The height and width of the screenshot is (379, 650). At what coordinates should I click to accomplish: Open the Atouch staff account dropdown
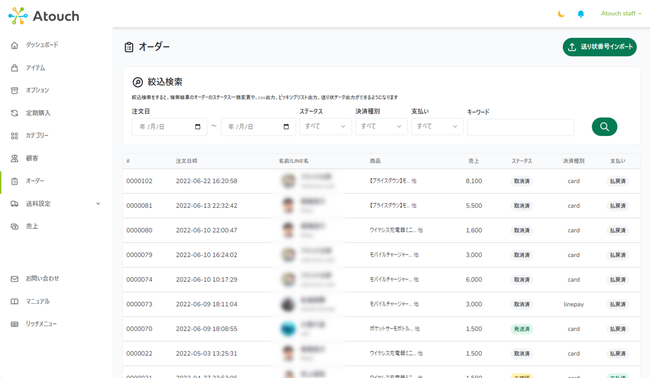point(621,14)
